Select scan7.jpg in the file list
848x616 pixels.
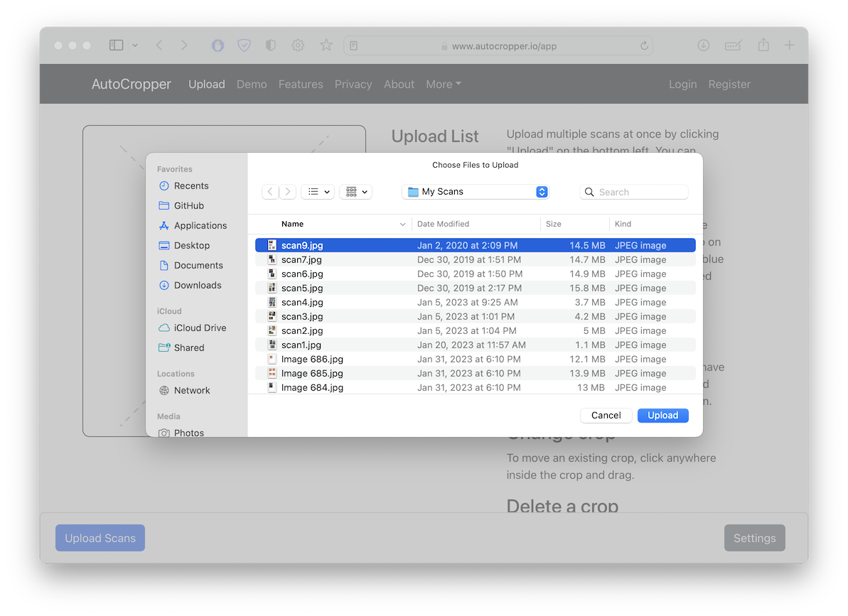click(x=476, y=260)
